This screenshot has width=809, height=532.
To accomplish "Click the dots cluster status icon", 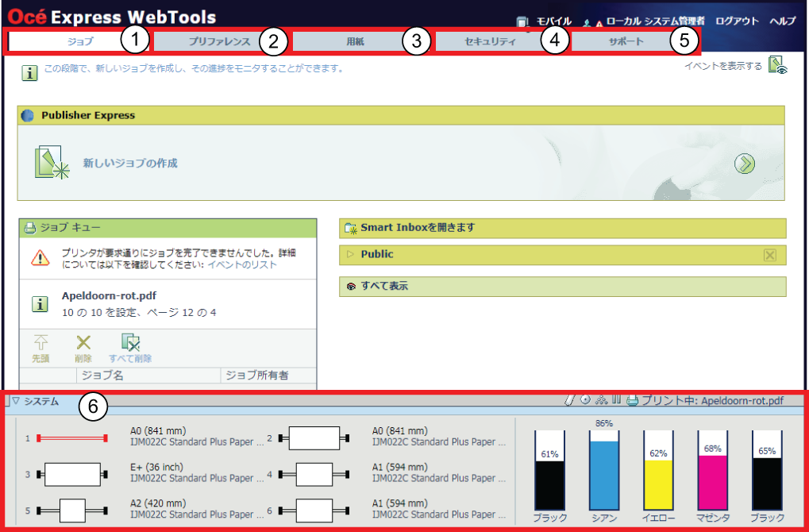I will pyautogui.click(x=601, y=400).
